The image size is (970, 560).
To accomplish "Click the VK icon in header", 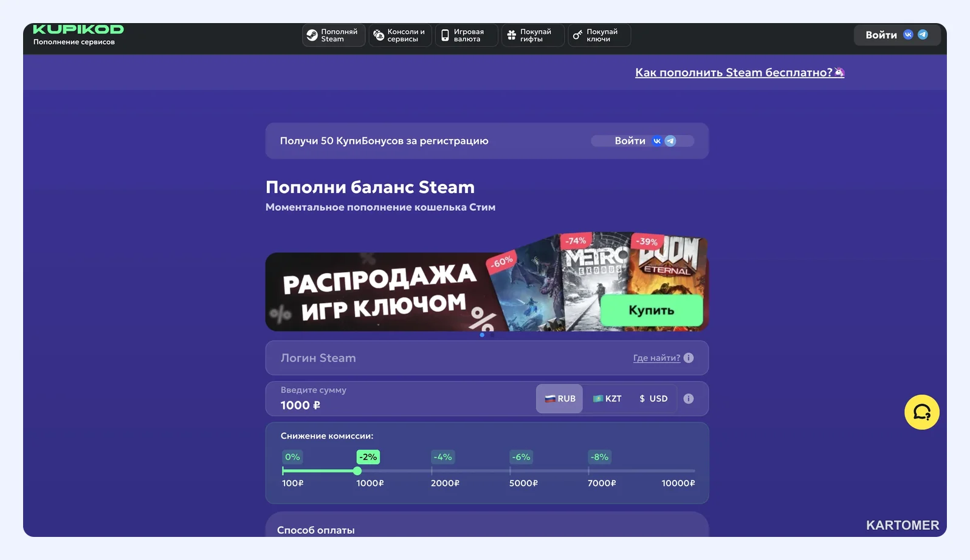I will pos(908,35).
